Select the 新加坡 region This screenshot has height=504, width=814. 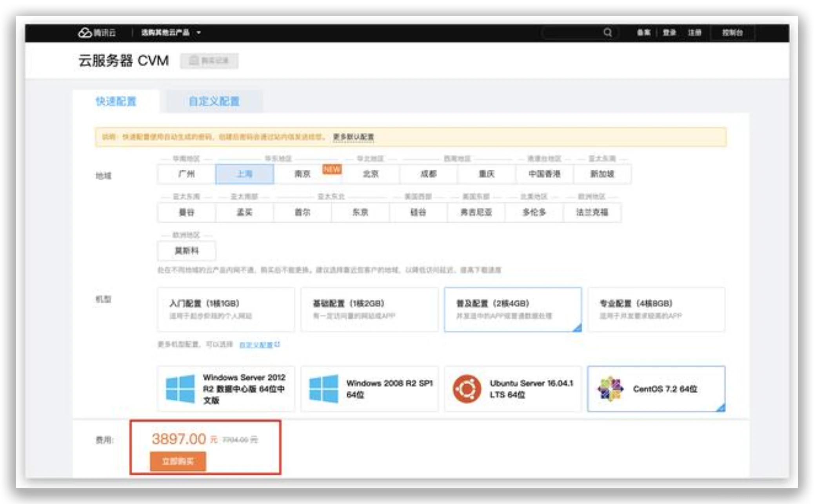click(602, 174)
